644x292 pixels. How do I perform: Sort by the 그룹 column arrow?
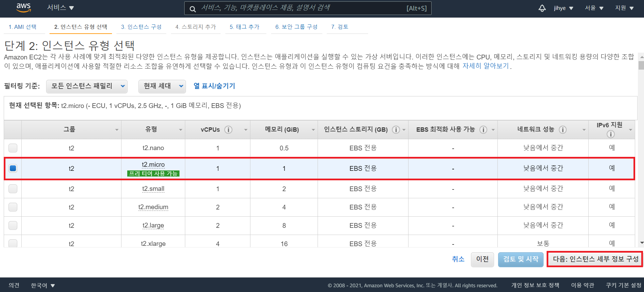click(x=117, y=130)
